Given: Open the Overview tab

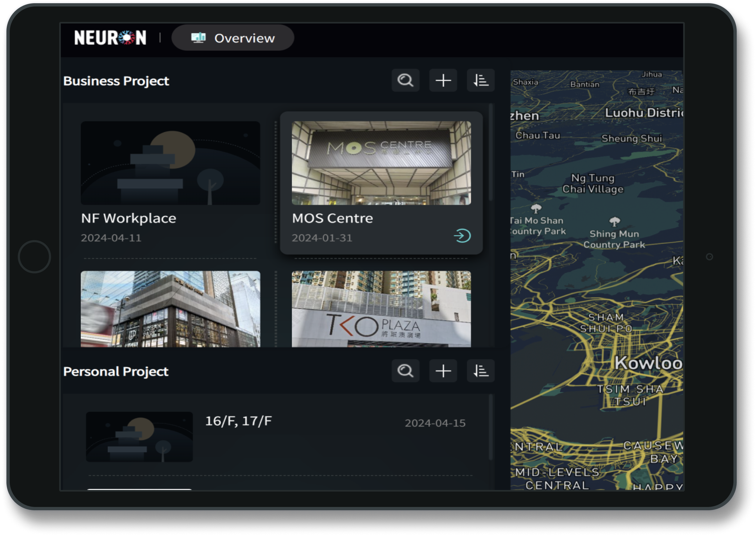Looking at the screenshot, I should 233,38.
